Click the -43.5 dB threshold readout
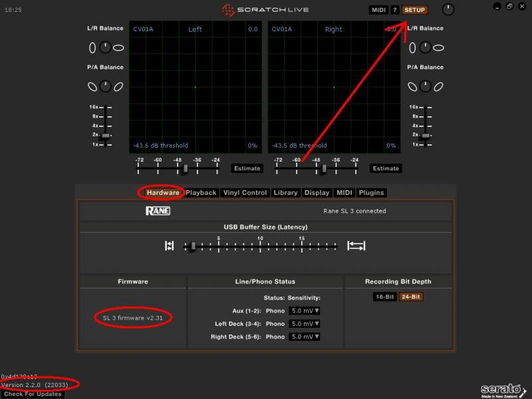 coord(299,146)
